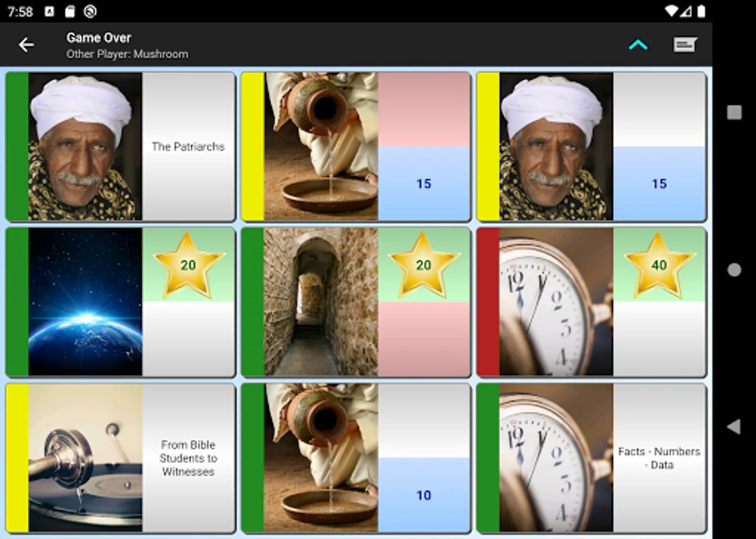Click old man portrait with yellow bar
Image resolution: width=756 pixels, height=539 pixels.
point(556,147)
